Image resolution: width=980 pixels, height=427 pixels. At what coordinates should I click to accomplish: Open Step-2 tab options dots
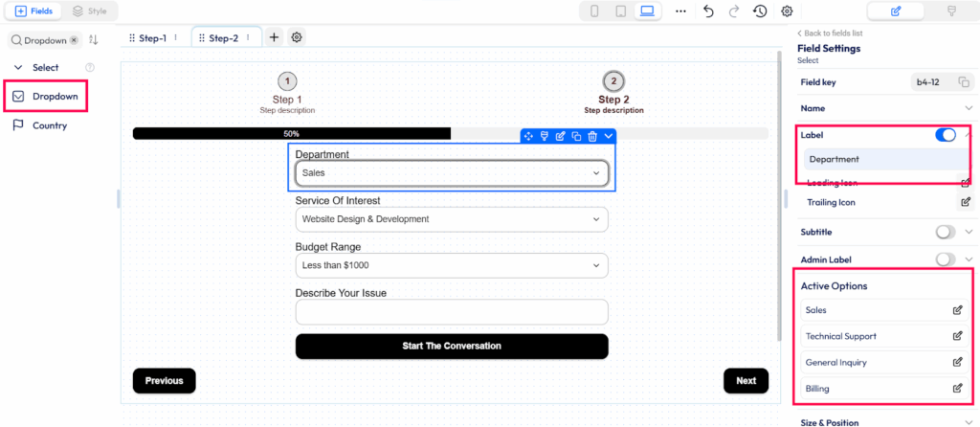tap(248, 37)
